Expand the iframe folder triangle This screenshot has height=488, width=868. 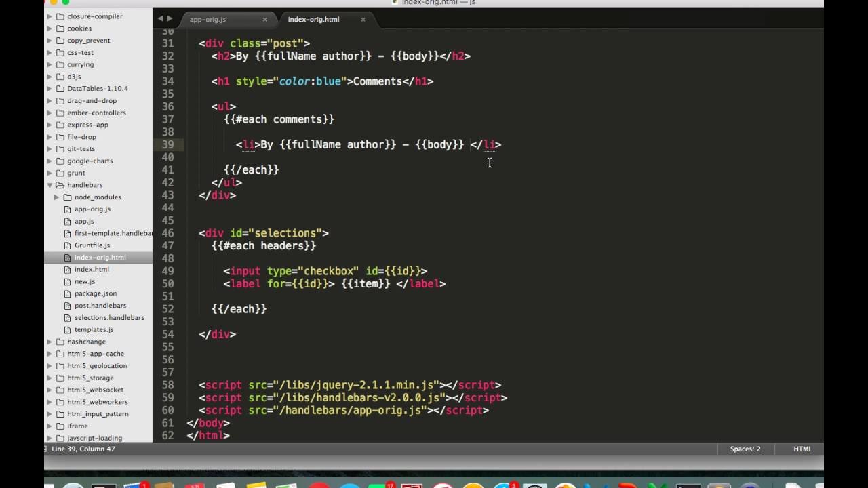coord(50,426)
